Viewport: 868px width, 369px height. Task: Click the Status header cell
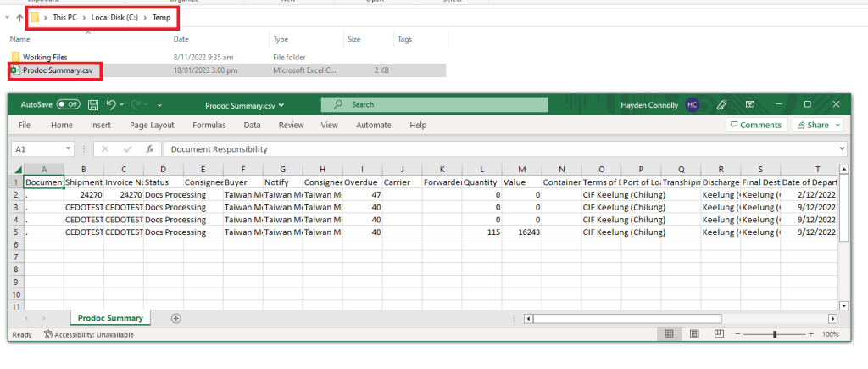(x=164, y=182)
